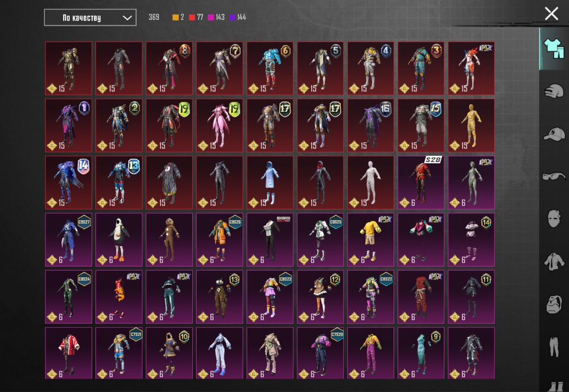Select the C7S21 outfit
Viewport: 569px width, 392px height.
coord(119,353)
